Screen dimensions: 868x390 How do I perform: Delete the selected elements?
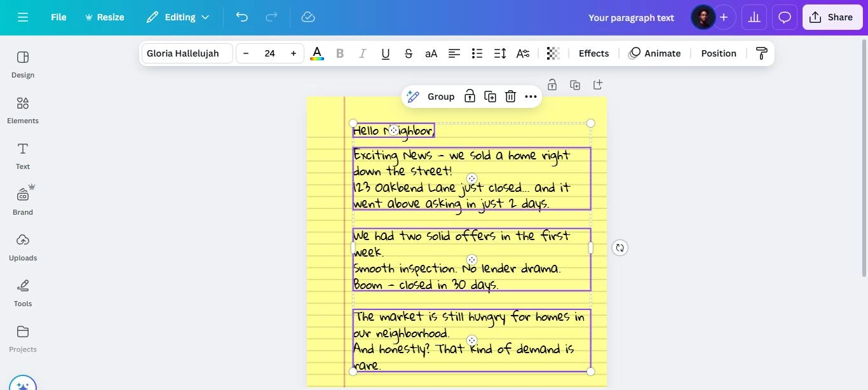(x=510, y=97)
